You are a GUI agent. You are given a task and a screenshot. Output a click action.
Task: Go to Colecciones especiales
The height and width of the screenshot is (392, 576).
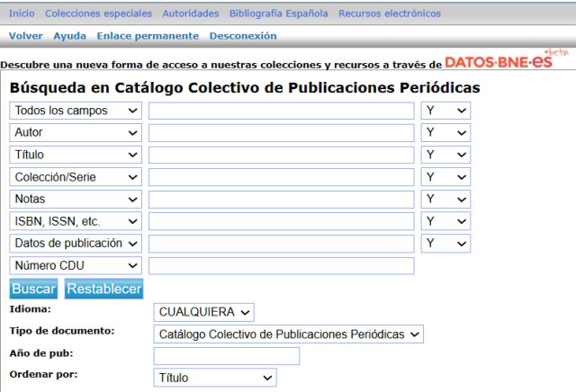tap(98, 13)
